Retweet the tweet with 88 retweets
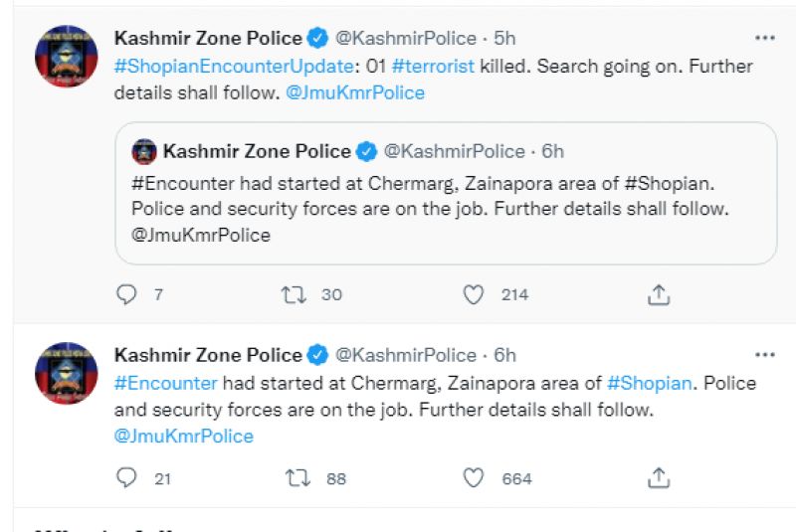The width and height of the screenshot is (796, 532). [298, 478]
